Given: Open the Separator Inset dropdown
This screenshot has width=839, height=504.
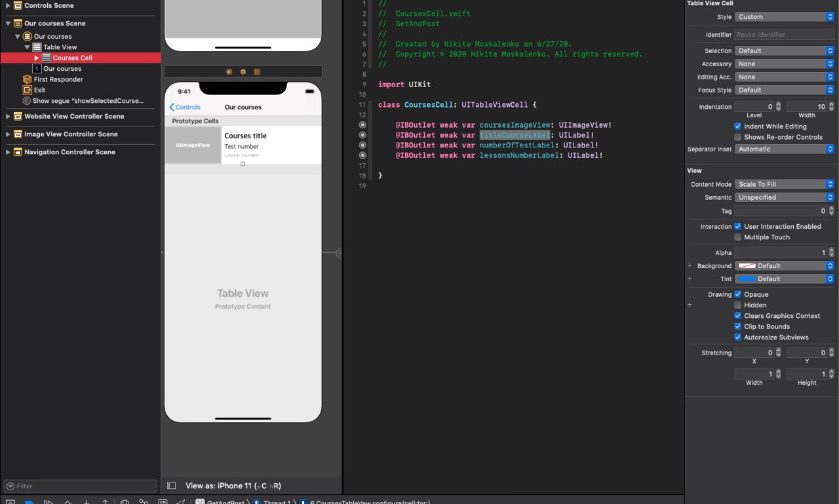Looking at the screenshot, I should 784,149.
